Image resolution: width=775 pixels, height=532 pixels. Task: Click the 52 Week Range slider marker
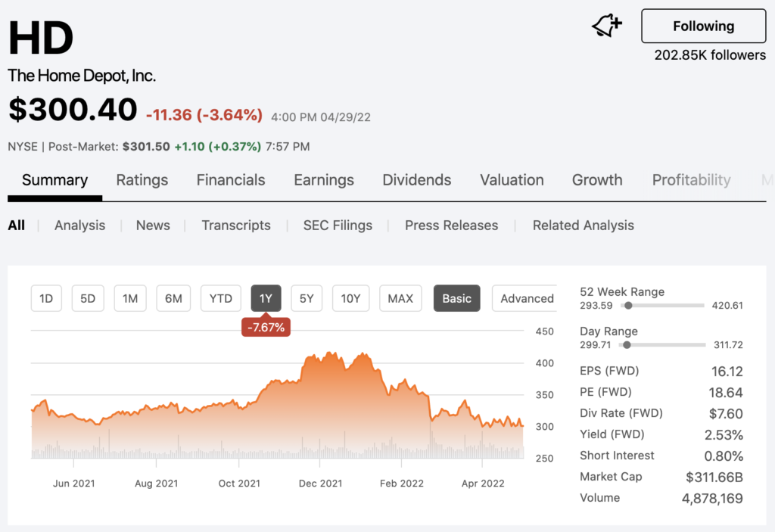point(628,306)
